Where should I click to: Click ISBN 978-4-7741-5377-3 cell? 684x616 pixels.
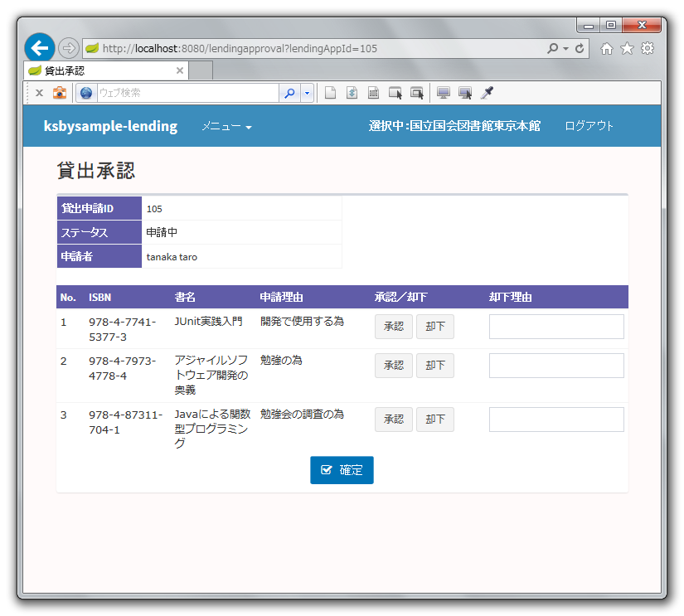[123, 329]
